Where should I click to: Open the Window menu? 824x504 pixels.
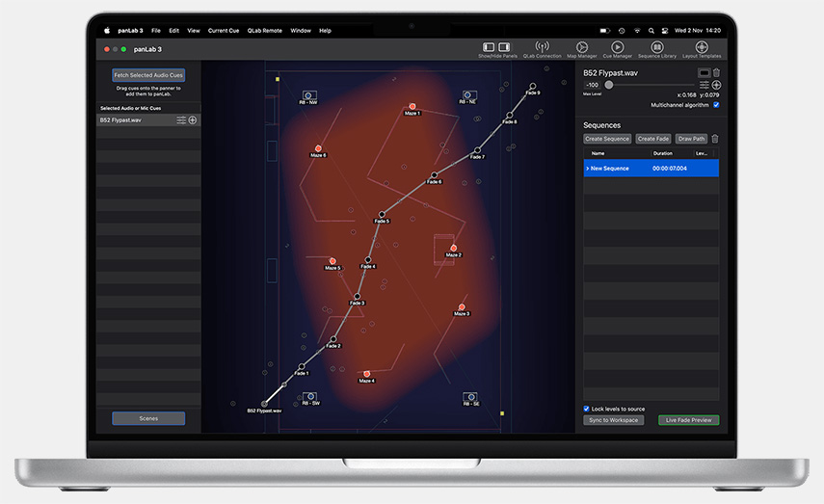pyautogui.click(x=301, y=31)
